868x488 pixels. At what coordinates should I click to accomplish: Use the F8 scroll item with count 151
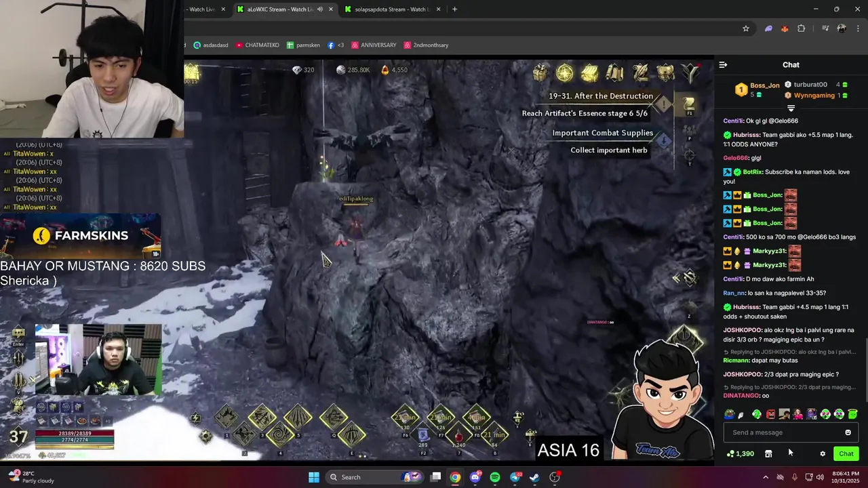pos(477,417)
